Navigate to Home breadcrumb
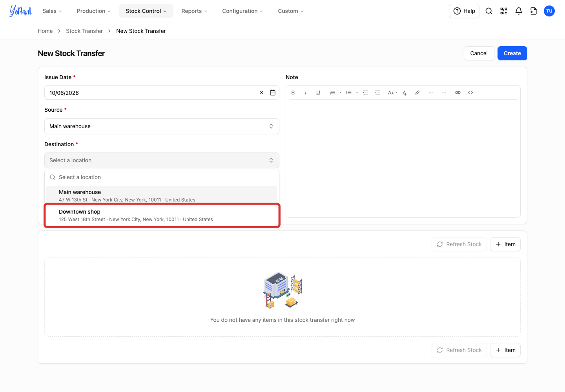Screen dimensions: 565x392 [45, 31]
